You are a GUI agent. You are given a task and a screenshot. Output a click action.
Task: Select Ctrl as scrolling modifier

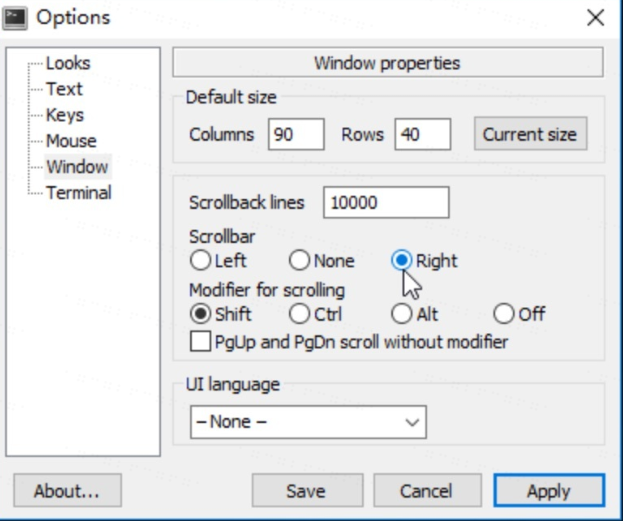point(315,314)
